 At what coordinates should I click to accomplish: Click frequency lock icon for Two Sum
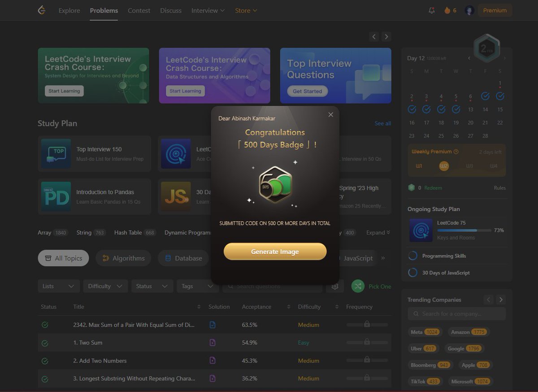[367, 342]
